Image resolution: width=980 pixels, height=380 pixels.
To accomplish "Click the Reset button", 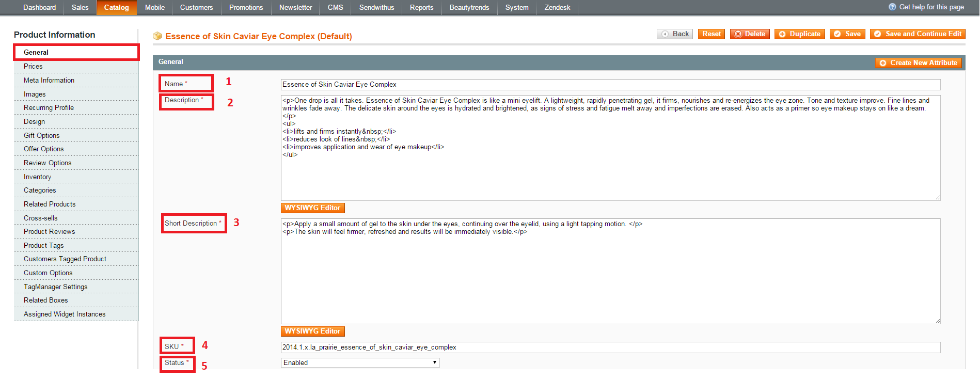I will tap(712, 34).
